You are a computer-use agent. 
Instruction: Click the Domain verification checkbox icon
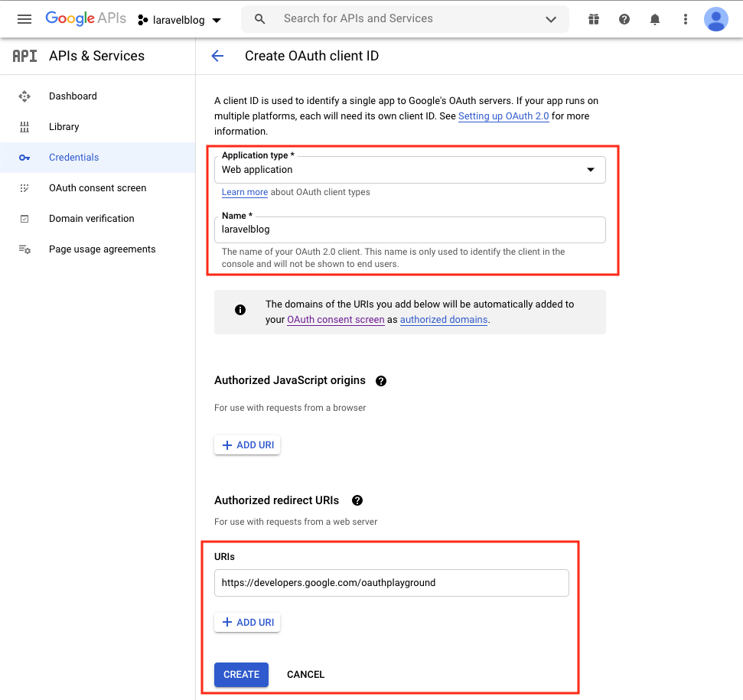click(24, 219)
